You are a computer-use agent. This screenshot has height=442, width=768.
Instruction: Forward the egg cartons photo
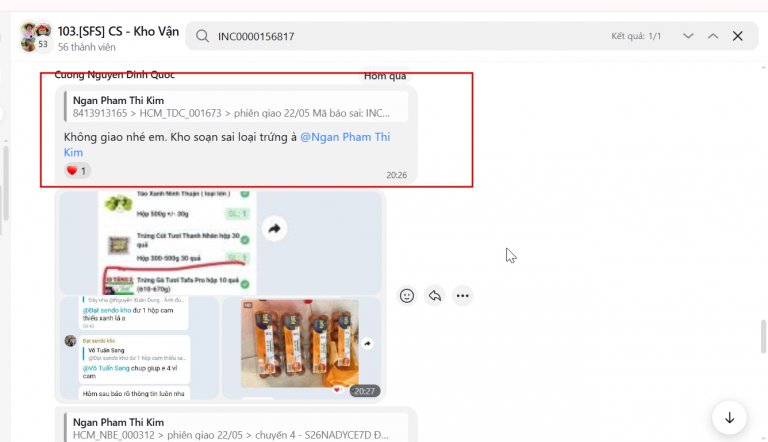tap(367, 344)
